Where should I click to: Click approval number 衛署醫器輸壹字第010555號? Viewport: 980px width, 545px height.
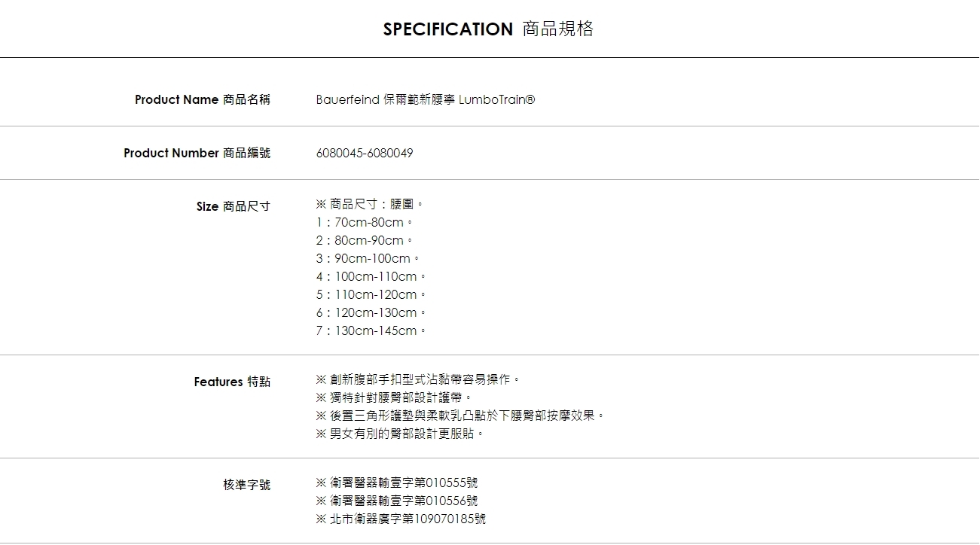pyautogui.click(x=397, y=483)
